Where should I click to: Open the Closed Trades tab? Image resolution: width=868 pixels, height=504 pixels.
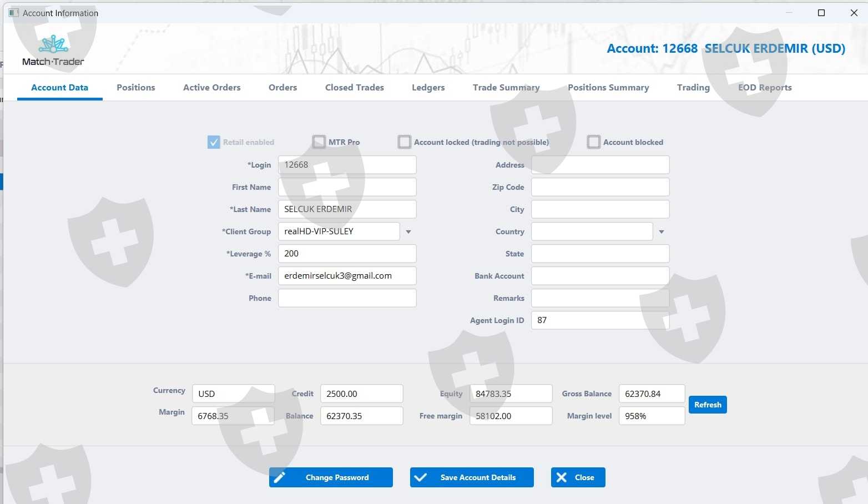pyautogui.click(x=355, y=88)
